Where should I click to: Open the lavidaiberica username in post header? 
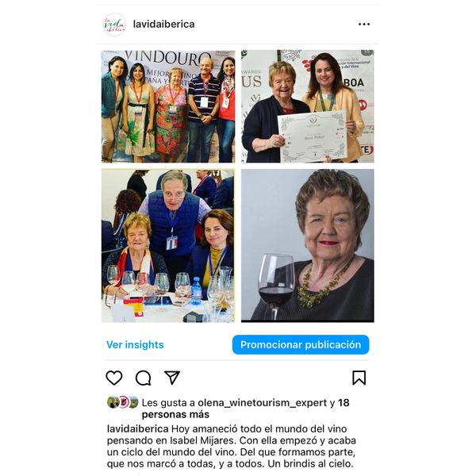click(x=164, y=25)
